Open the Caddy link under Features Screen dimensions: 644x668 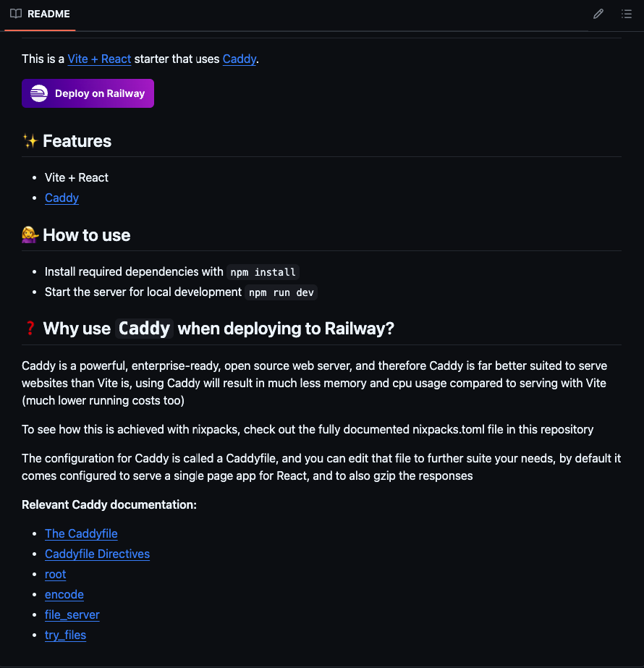pyautogui.click(x=62, y=198)
